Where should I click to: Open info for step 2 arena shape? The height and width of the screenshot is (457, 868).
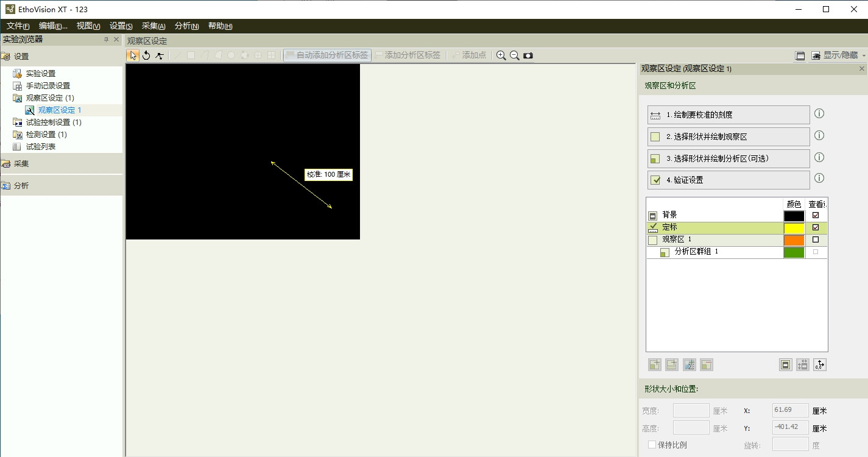point(819,135)
